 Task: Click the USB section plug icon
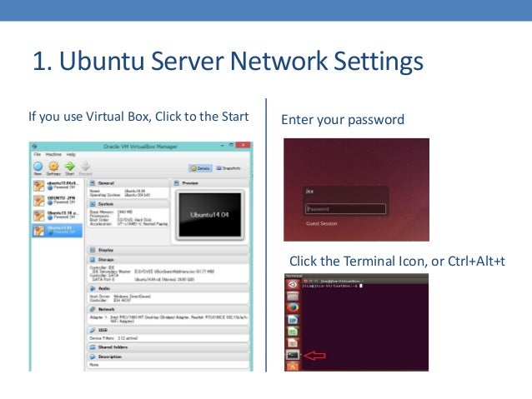tap(93, 330)
